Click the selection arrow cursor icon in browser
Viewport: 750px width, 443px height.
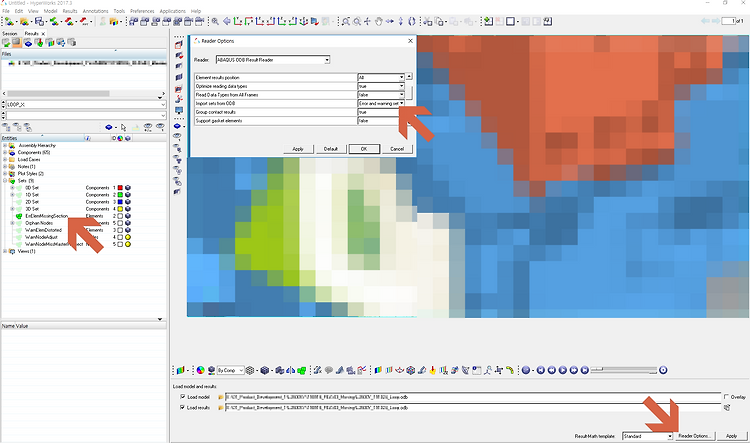coord(123,127)
